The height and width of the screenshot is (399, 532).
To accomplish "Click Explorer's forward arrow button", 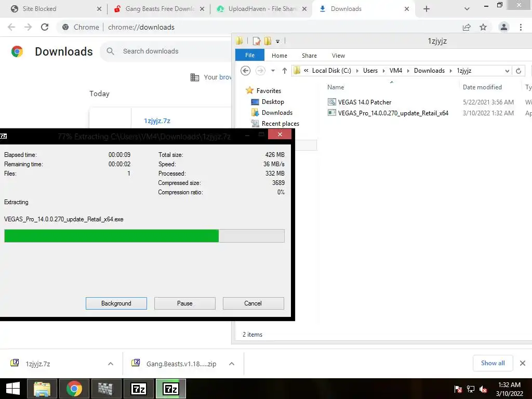I will (x=260, y=71).
